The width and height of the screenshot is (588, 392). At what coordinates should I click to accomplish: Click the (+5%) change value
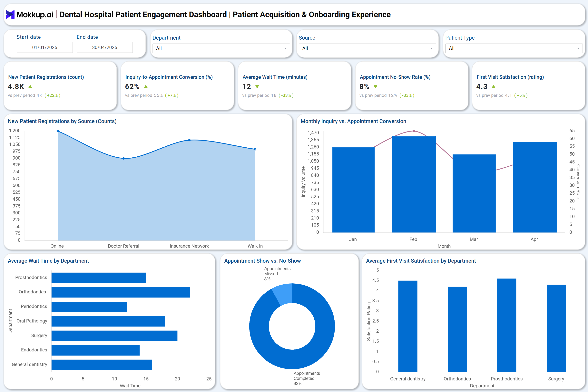521,95
